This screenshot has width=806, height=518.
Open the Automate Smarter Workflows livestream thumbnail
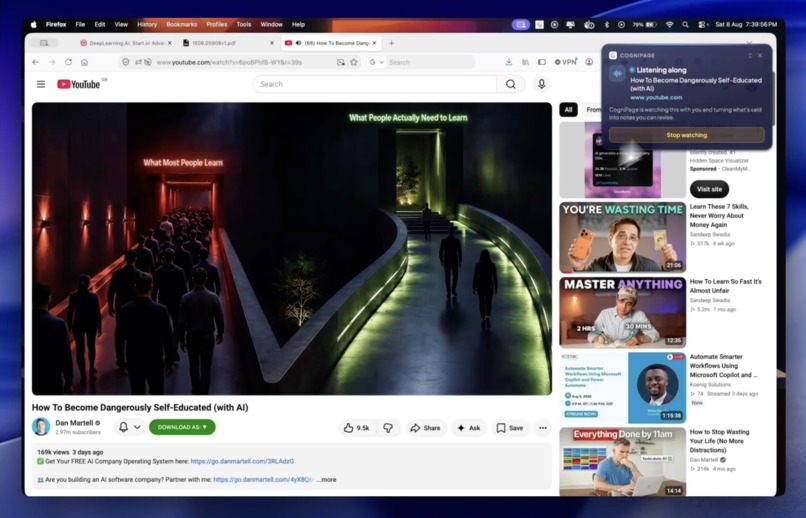point(622,387)
